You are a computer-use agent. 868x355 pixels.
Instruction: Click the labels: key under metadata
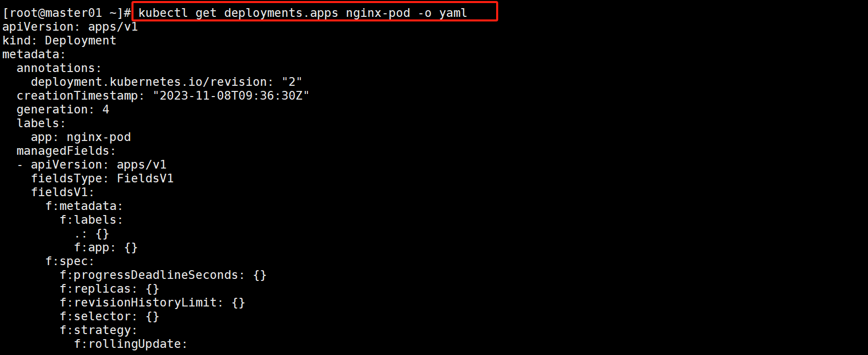coord(41,123)
